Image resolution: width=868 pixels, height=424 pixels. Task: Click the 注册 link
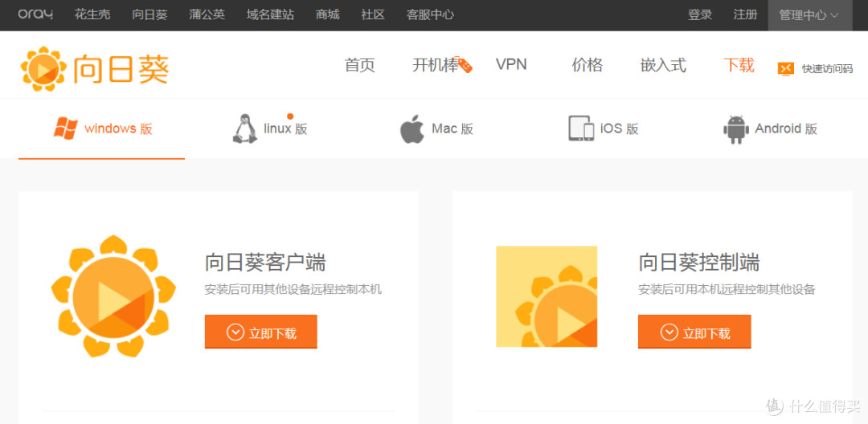745,15
